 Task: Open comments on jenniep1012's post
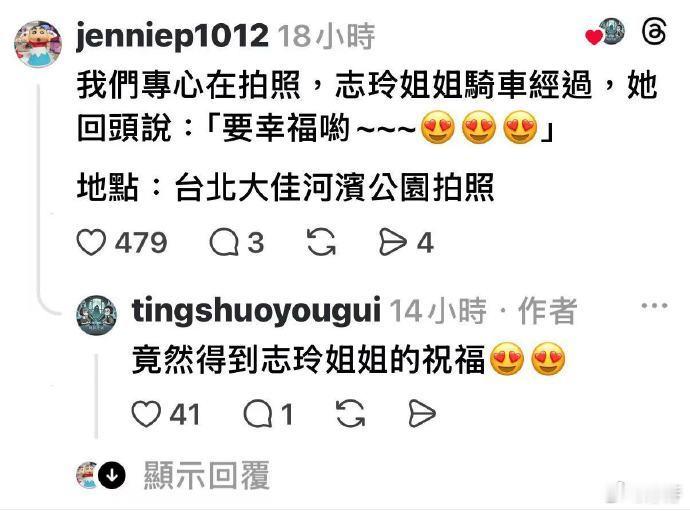click(224, 243)
